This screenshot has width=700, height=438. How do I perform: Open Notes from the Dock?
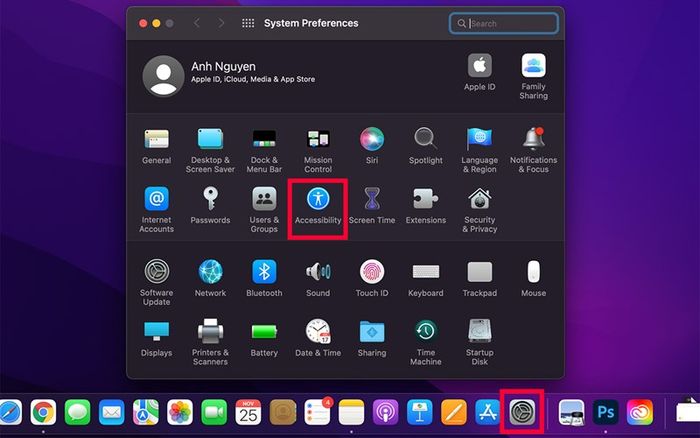[x=351, y=412]
